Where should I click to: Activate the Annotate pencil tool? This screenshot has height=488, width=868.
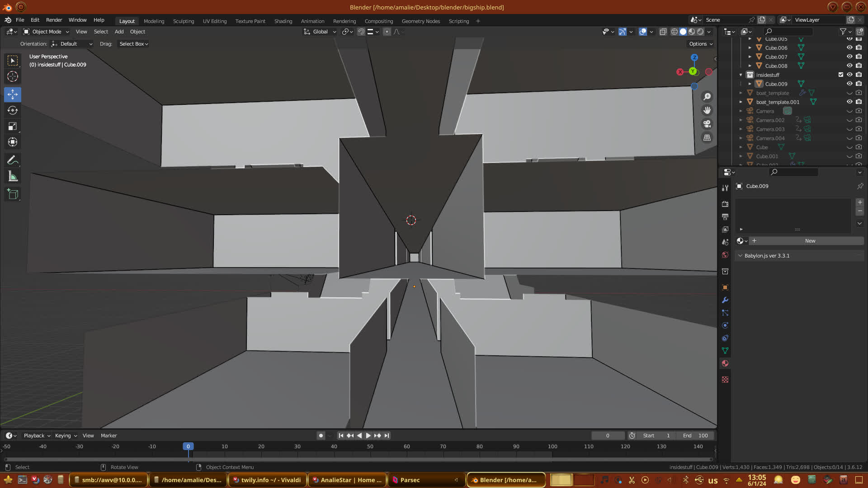click(13, 160)
